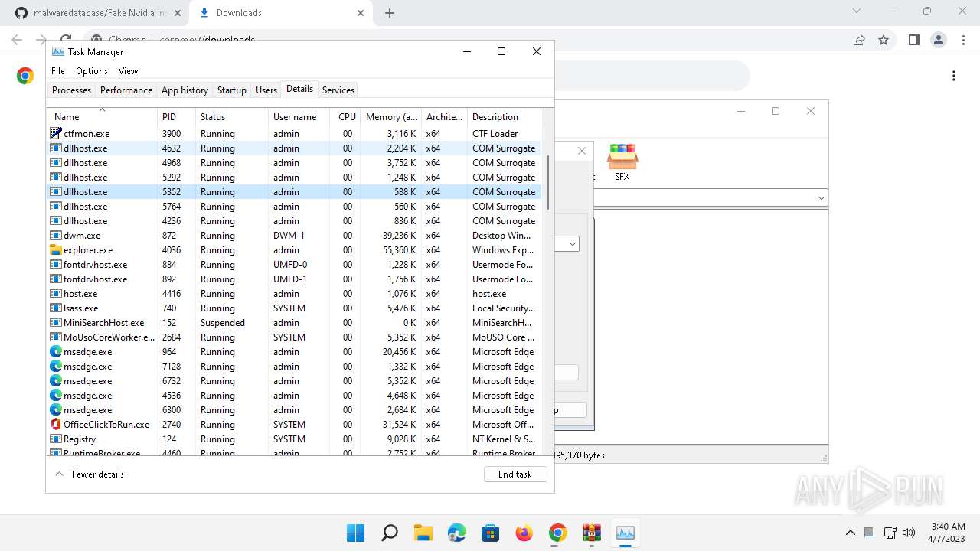Open WinRAR from the taskbar
980x551 pixels.
pos(591,533)
